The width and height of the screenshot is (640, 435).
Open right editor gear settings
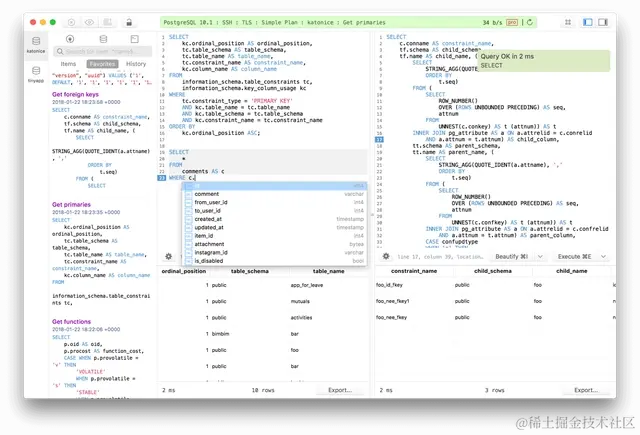(x=386, y=257)
